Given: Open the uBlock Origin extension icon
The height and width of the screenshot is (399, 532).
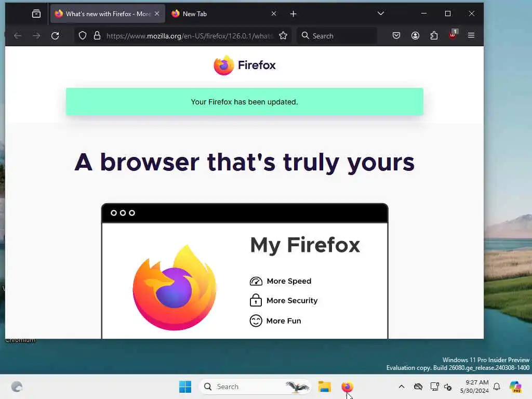Looking at the screenshot, I should [x=453, y=35].
